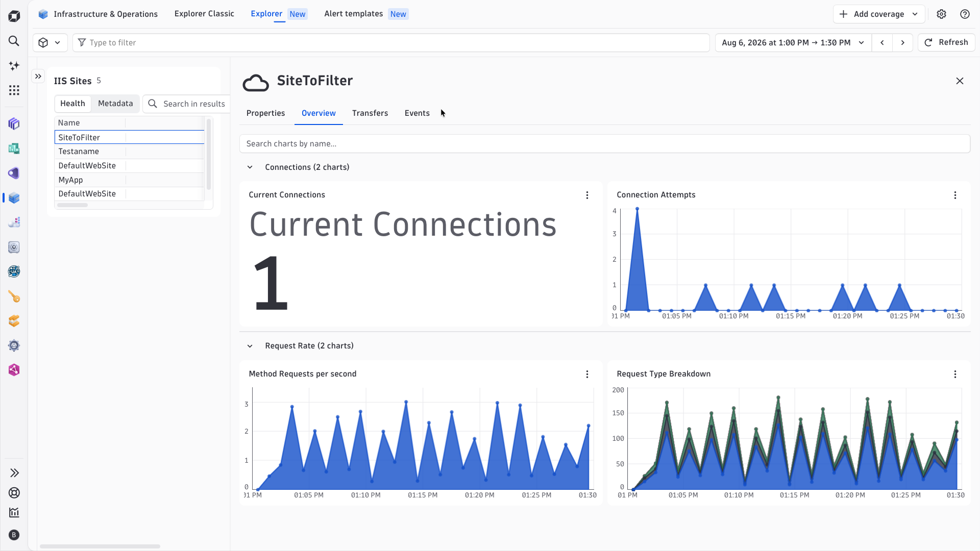This screenshot has height=551, width=980.
Task: Switch to the Transfers tab
Action: point(370,113)
